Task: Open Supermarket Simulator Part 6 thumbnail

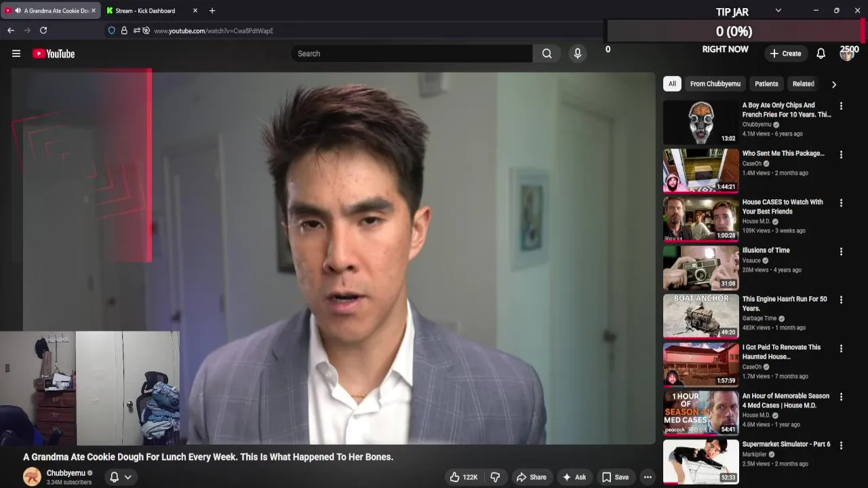Action: (x=701, y=462)
